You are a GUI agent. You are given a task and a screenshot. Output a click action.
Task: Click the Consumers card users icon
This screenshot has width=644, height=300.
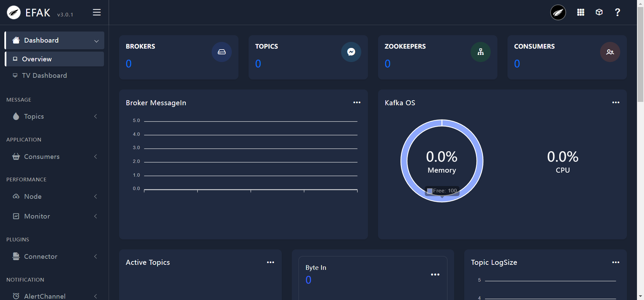click(610, 52)
